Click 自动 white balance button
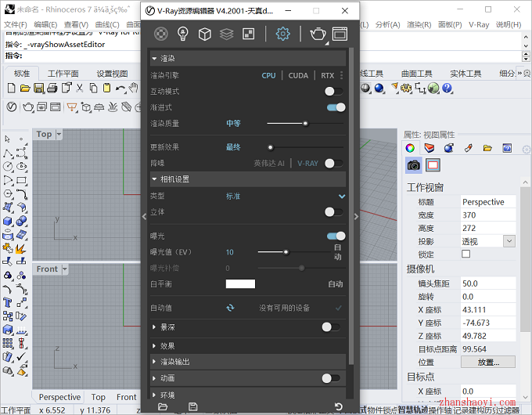Screen dimensions: 532x415 (335, 284)
